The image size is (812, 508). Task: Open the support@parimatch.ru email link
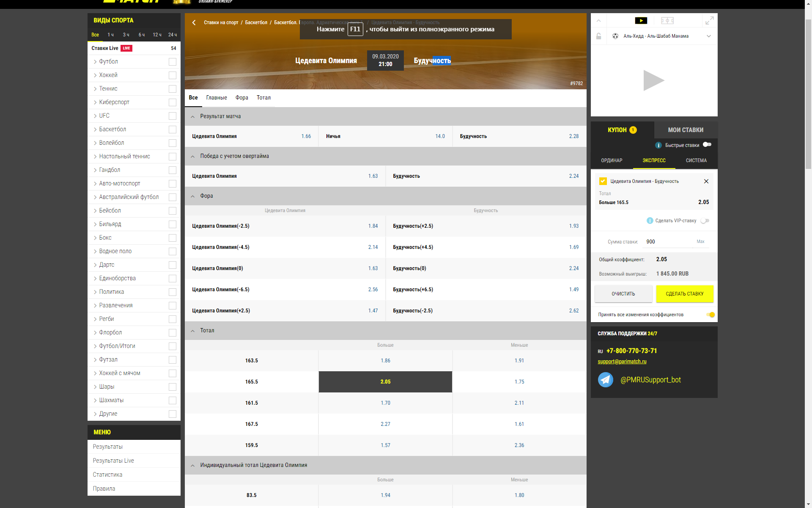pyautogui.click(x=622, y=362)
